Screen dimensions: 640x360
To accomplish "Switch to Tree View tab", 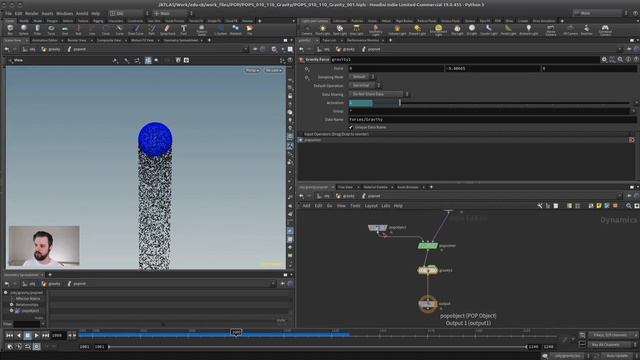I will (345, 187).
